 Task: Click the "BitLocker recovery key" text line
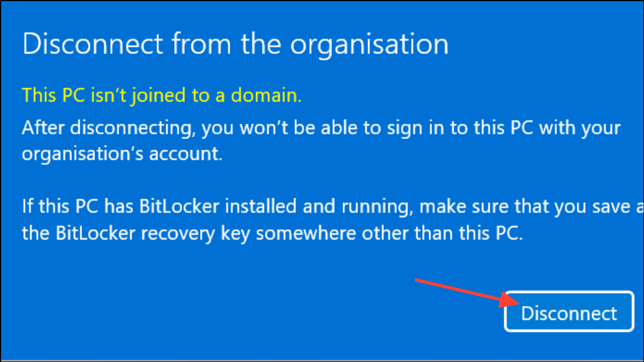[272, 233]
